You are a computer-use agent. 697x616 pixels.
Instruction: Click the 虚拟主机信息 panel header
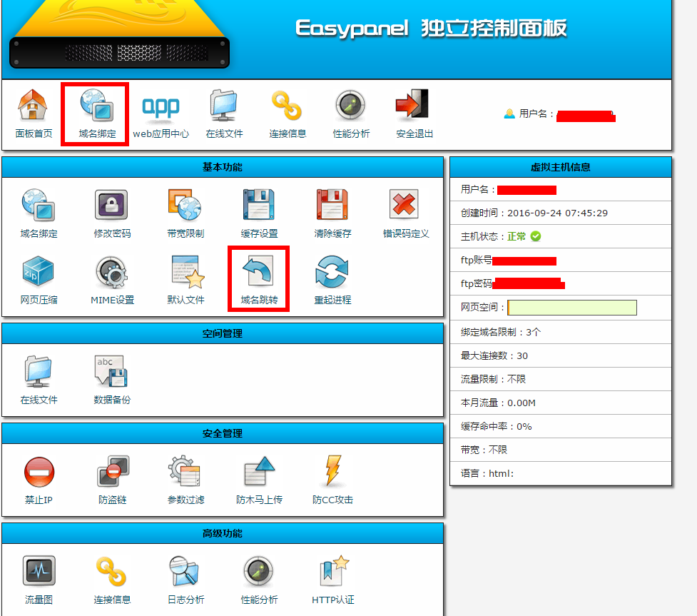pyautogui.click(x=561, y=167)
